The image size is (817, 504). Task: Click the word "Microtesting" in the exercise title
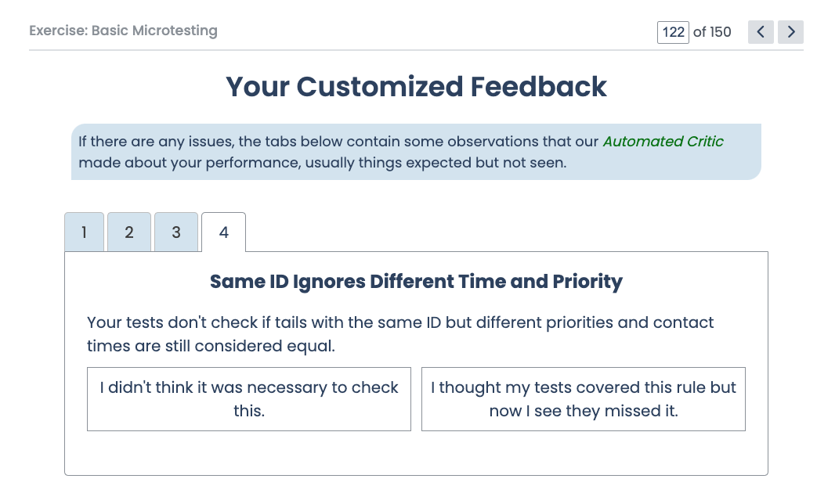[174, 31]
